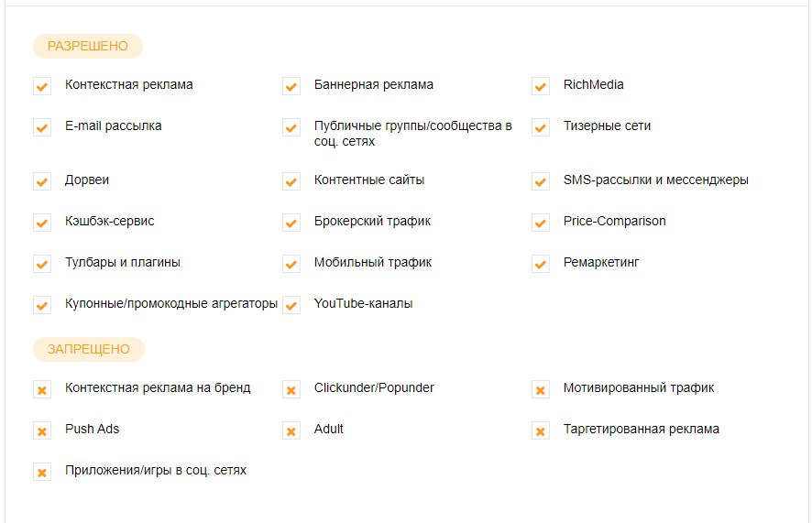This screenshot has height=523, width=812.
Task: Click the cross icon beside Clickunder/Popunder
Action: [x=291, y=390]
